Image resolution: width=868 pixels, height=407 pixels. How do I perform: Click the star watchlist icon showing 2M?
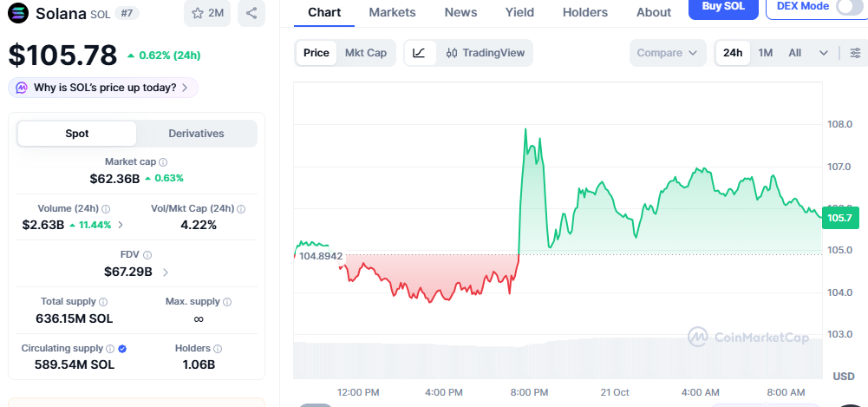[207, 13]
